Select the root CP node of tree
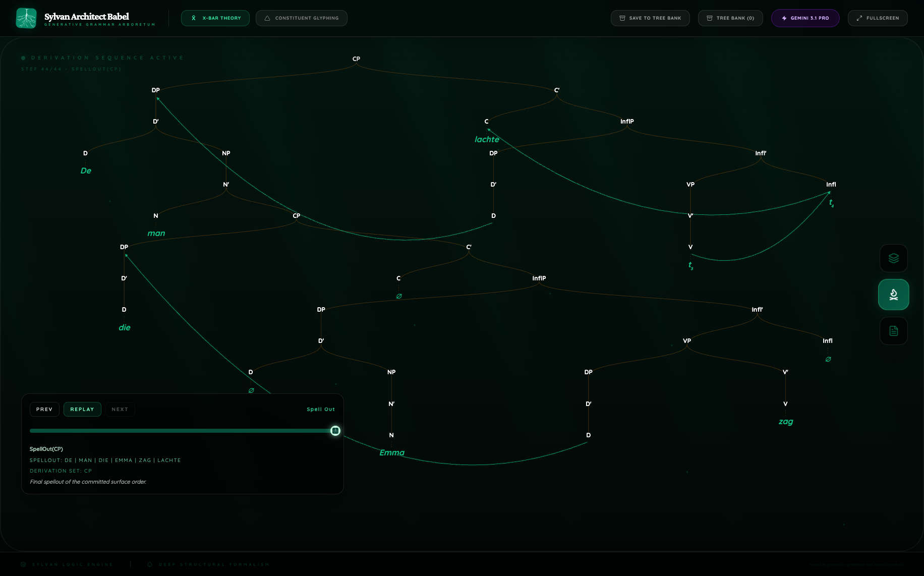 (356, 59)
